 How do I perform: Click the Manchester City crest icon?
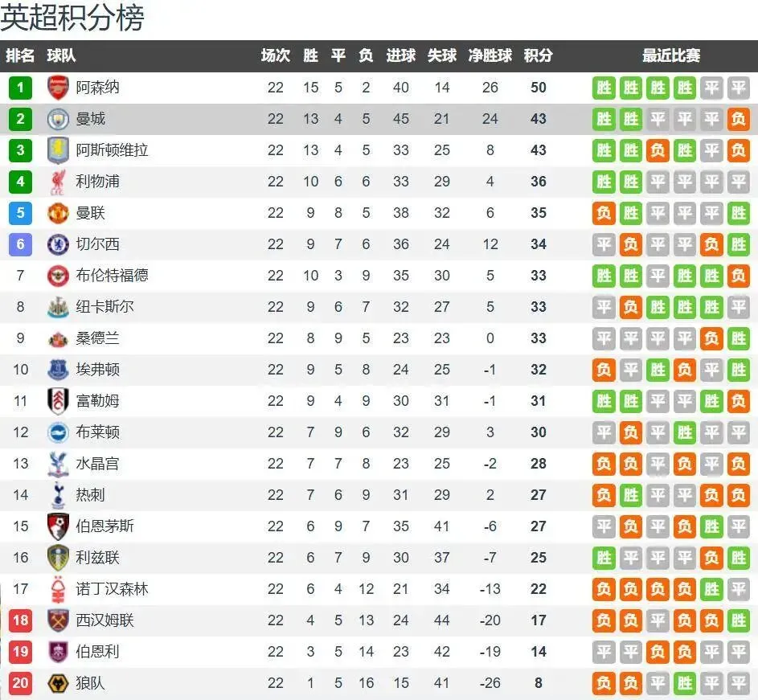pos(58,119)
